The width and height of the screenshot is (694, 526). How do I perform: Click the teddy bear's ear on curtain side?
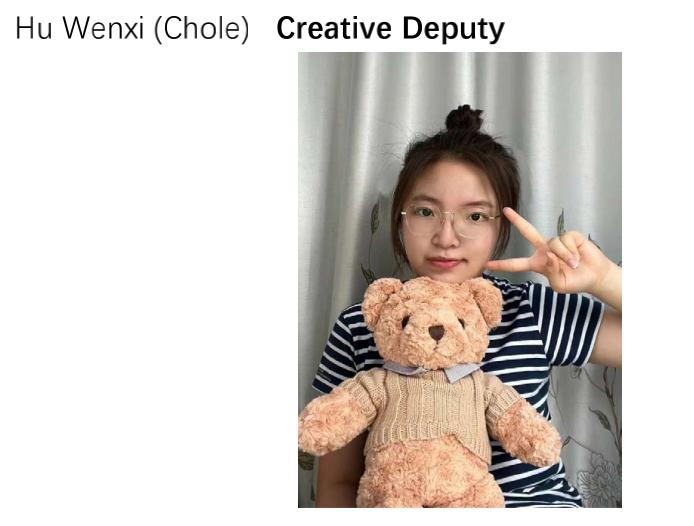(377, 299)
